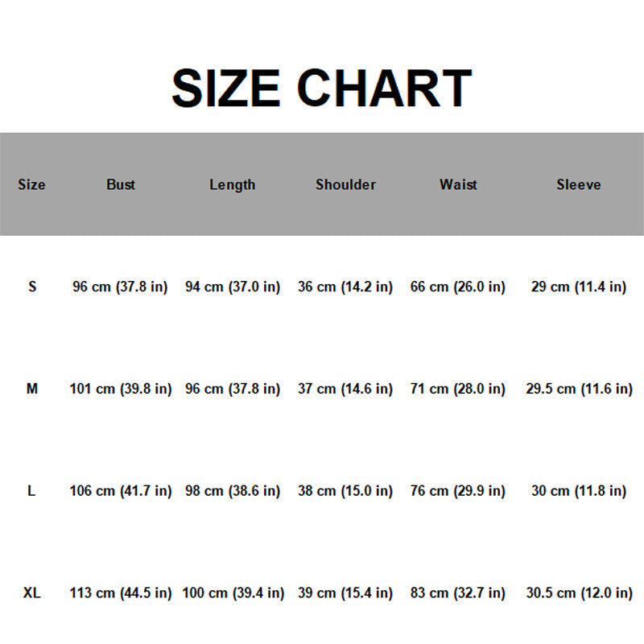Select the M size row label
The width and height of the screenshot is (644, 644).
point(32,389)
